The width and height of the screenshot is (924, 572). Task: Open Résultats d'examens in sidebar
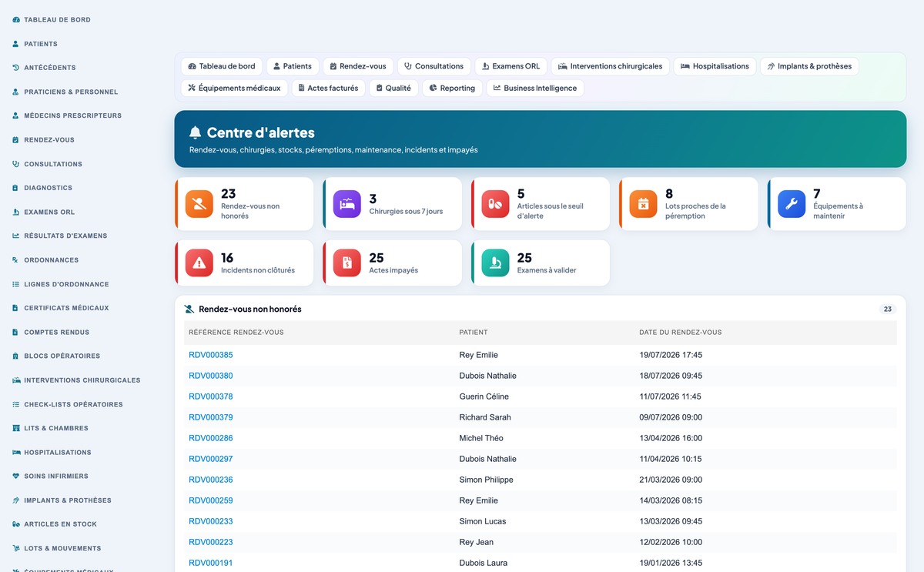pyautogui.click(x=65, y=236)
